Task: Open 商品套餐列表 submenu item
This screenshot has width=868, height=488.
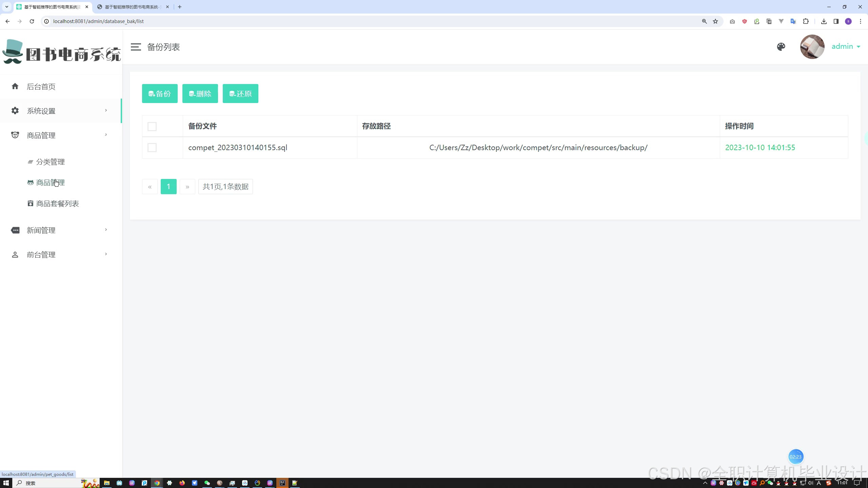Action: click(x=57, y=204)
